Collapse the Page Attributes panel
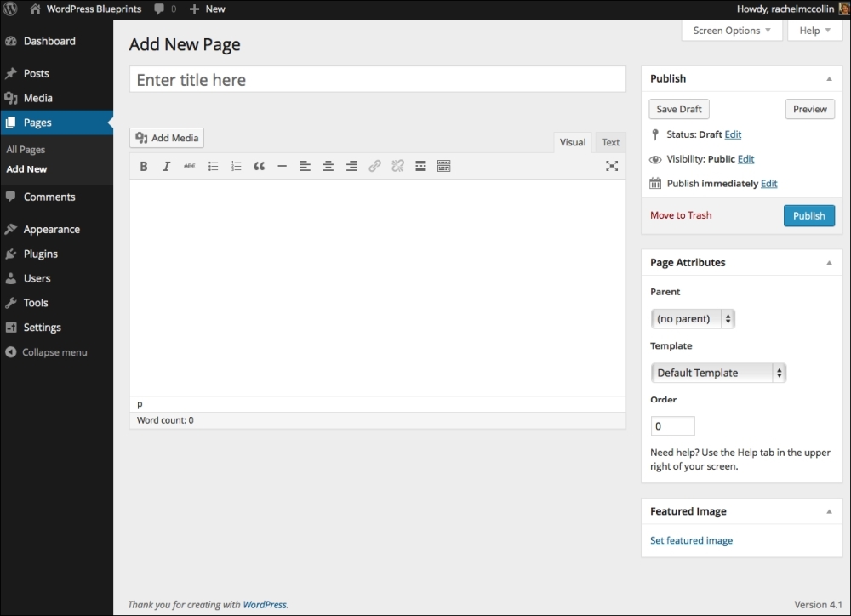This screenshot has width=851, height=616. (829, 263)
